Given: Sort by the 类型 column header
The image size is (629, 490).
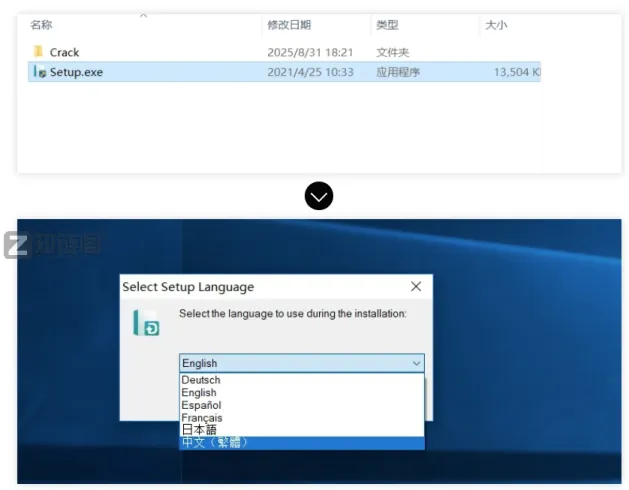Looking at the screenshot, I should [x=387, y=25].
